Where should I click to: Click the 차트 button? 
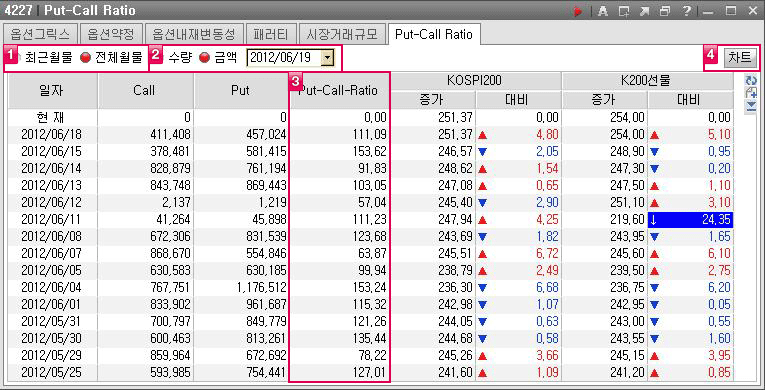point(740,58)
